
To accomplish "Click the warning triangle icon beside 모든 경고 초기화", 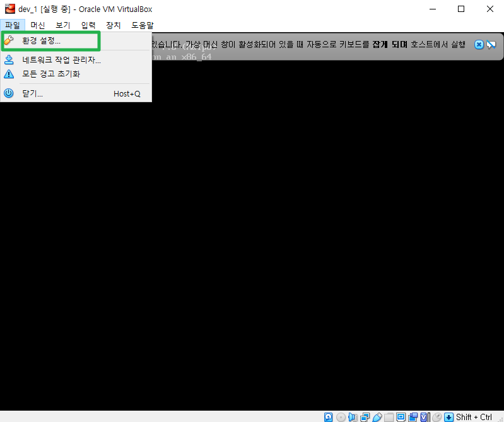I will 9,74.
